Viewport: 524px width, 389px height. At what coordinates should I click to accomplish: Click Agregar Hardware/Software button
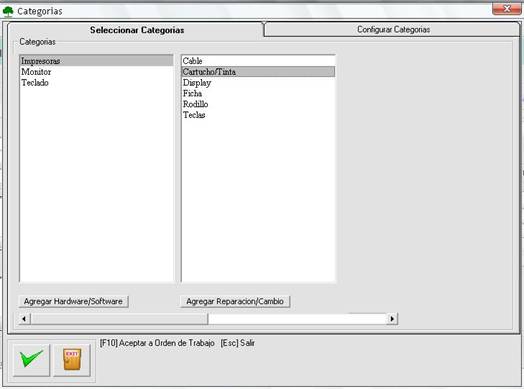tap(74, 301)
